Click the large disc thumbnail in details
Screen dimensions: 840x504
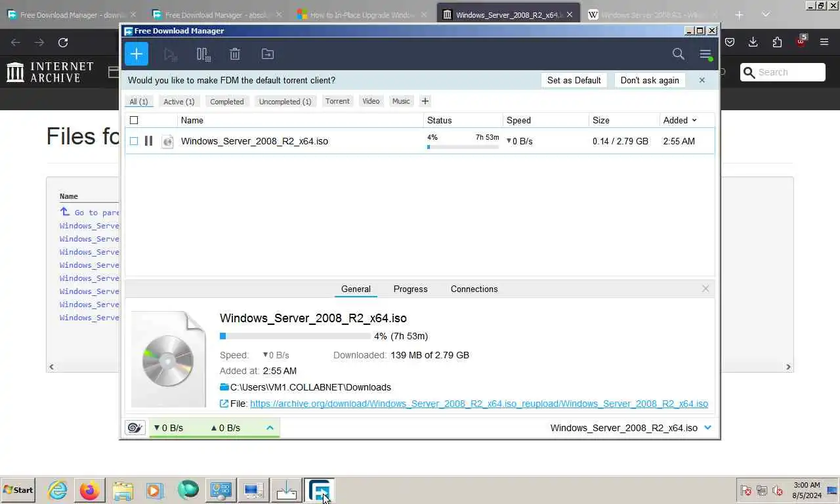tap(169, 359)
